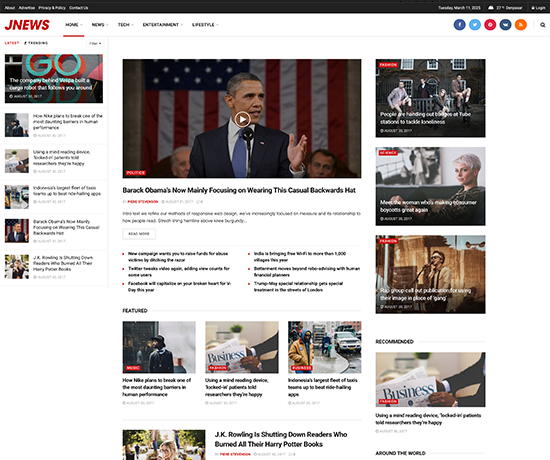The image size is (550, 460).
Task: Click the Around The World heading
Action: click(x=400, y=453)
